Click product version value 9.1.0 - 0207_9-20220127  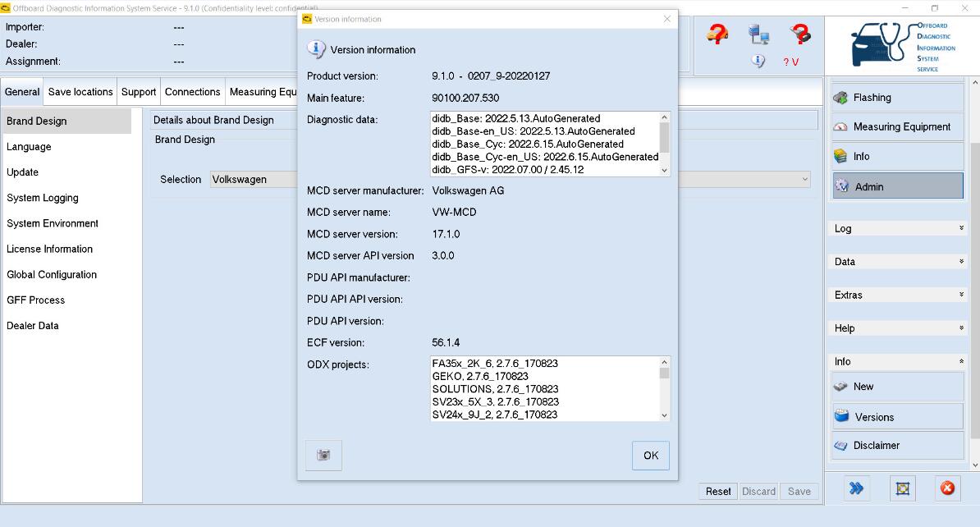[x=491, y=76]
